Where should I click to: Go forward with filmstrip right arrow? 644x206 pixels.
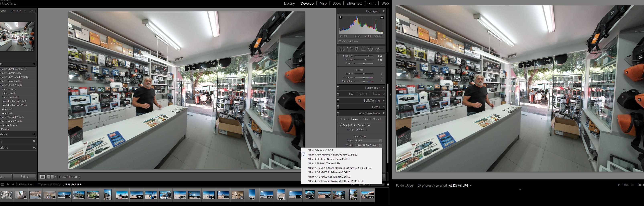tap(13, 184)
